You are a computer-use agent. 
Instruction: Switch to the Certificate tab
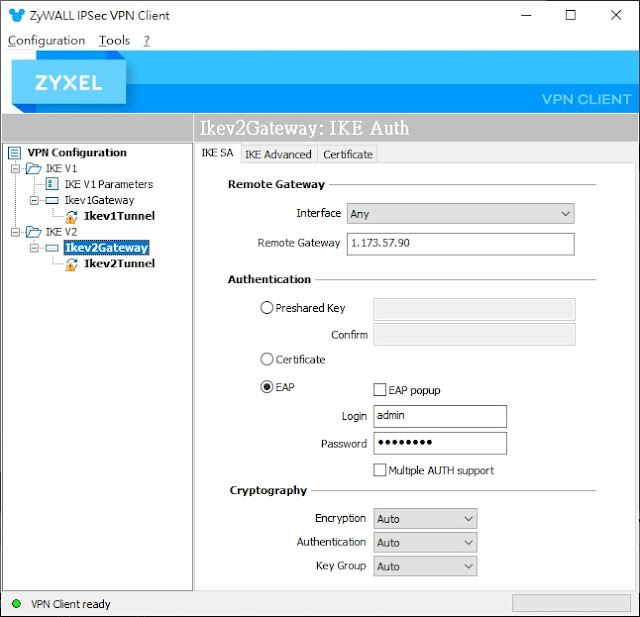click(x=348, y=154)
